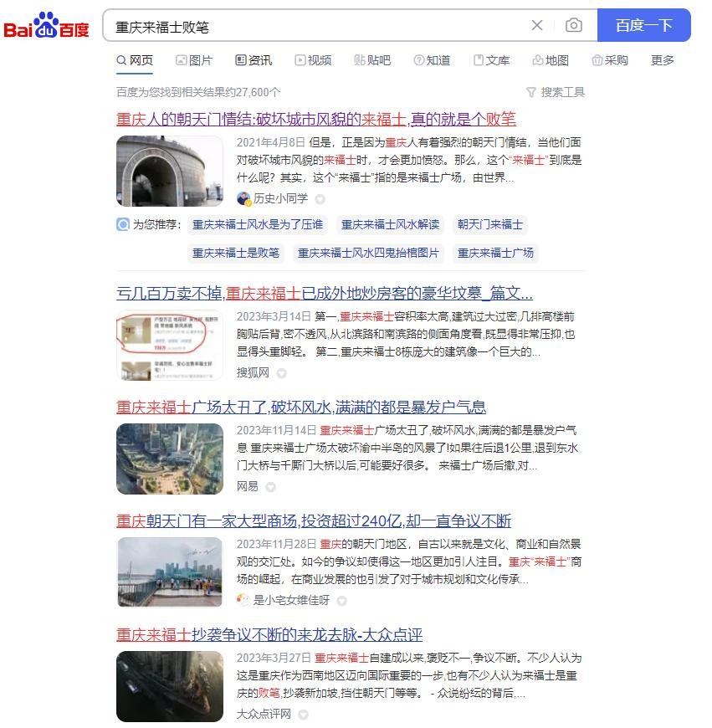
Task: Switch to the 图片 tab
Action: 194,60
